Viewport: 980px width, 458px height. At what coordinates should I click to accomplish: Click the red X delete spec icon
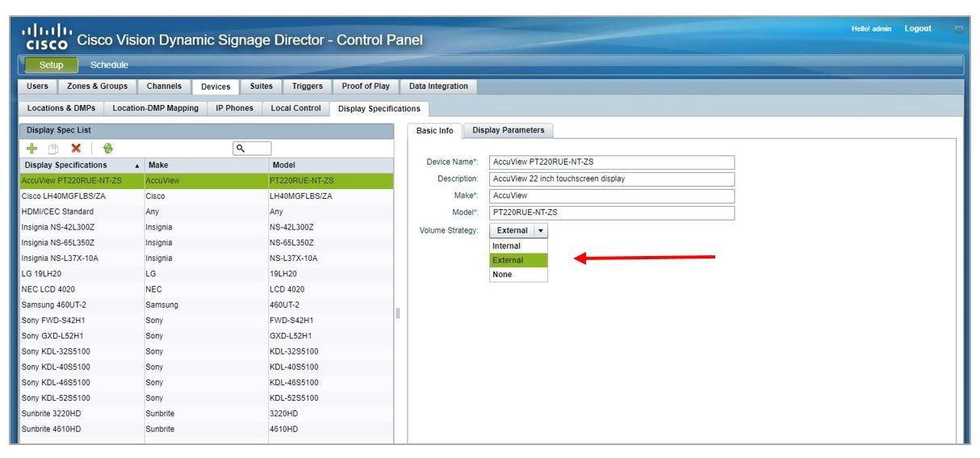(x=76, y=149)
